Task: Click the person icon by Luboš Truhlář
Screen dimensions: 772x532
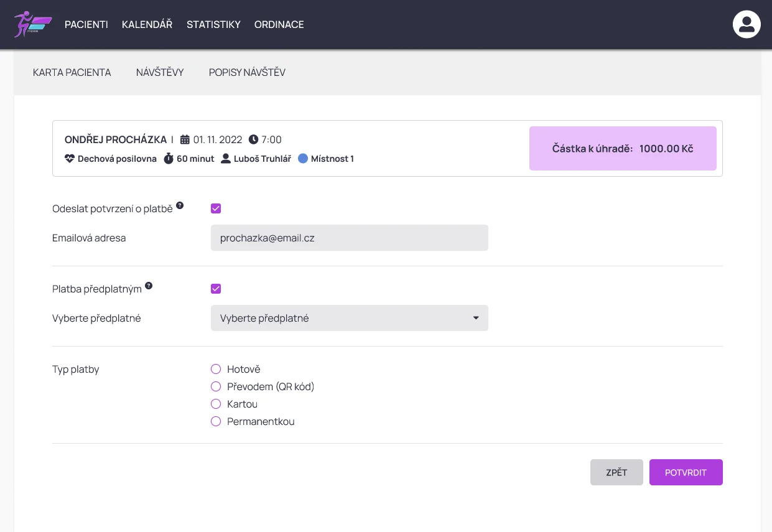Action: click(x=226, y=159)
